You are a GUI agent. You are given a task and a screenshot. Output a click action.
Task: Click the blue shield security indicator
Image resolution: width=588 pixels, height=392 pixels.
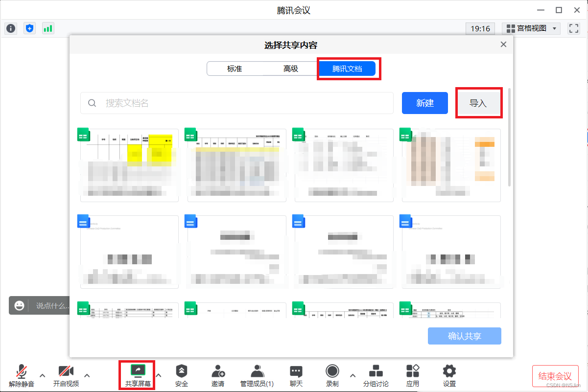click(x=30, y=28)
